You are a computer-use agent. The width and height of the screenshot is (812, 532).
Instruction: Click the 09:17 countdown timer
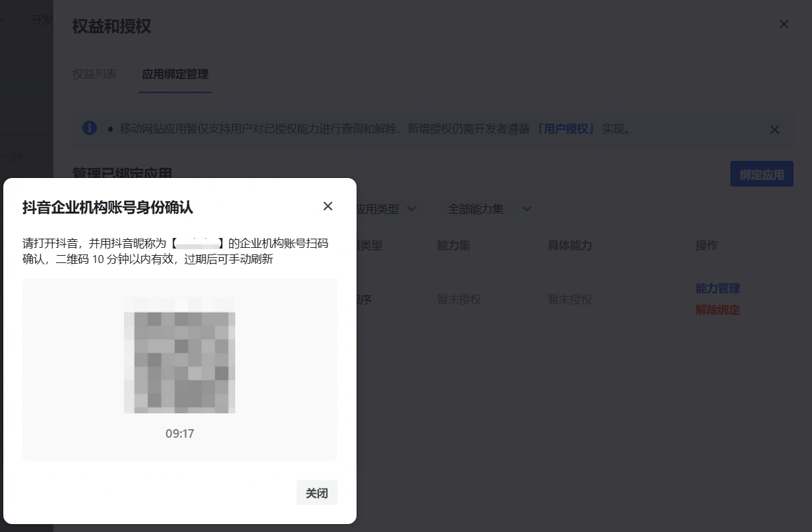tap(179, 434)
